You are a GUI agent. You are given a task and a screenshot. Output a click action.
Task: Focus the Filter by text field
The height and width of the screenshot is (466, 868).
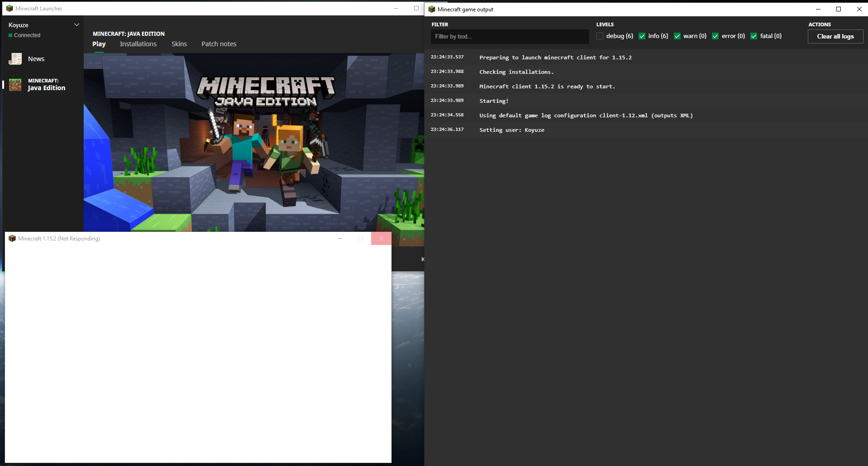click(x=510, y=36)
